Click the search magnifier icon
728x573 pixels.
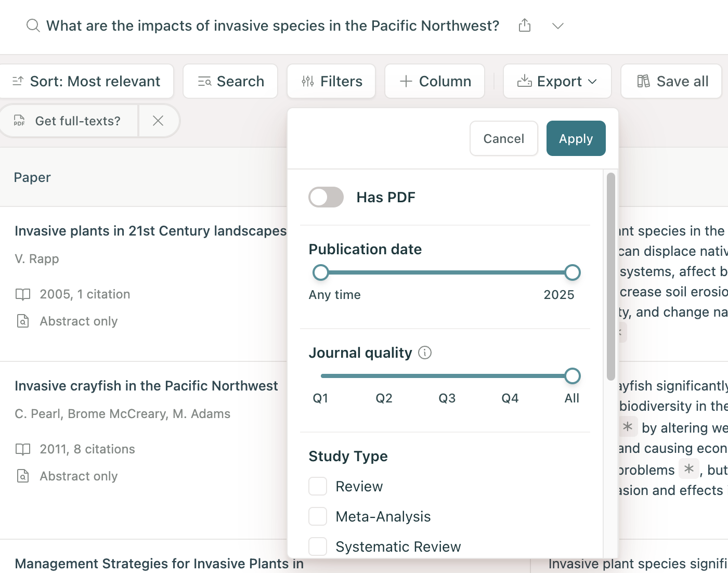coord(33,25)
